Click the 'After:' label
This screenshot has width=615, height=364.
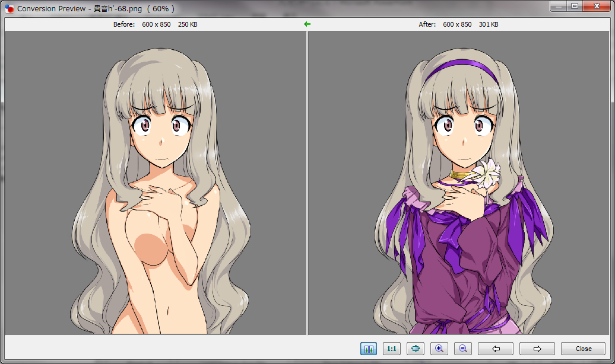[427, 24]
